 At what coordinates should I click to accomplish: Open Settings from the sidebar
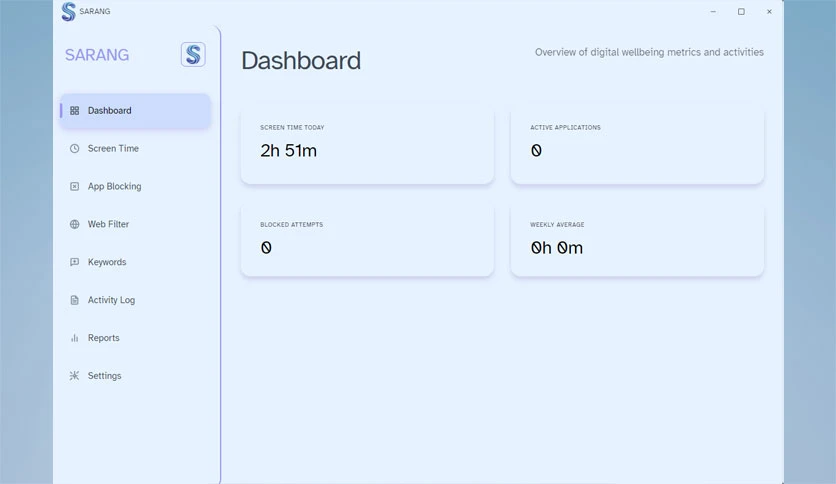tap(135, 376)
